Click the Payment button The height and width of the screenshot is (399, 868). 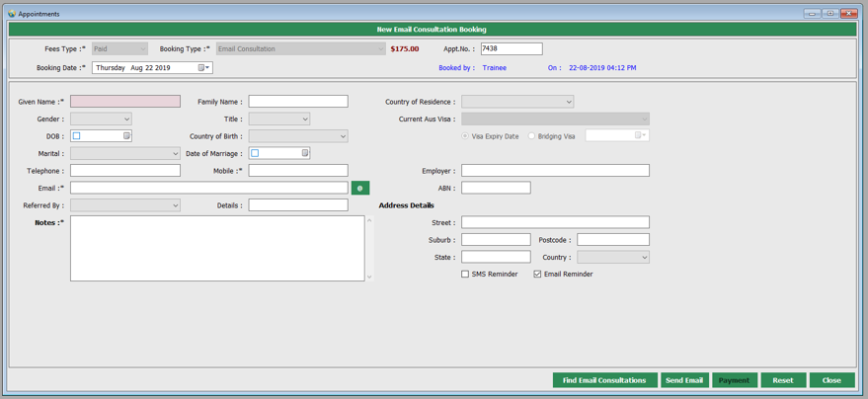[x=734, y=380]
